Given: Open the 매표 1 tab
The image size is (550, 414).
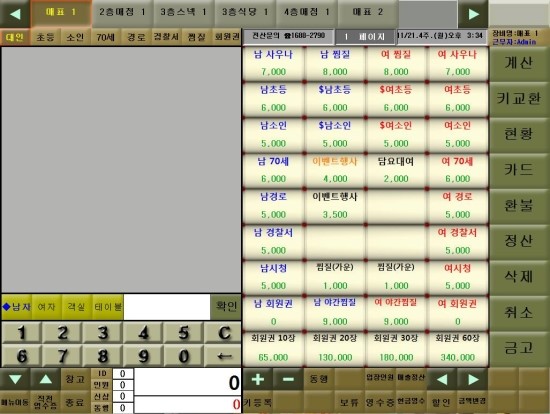Looking at the screenshot, I should pos(61,13).
